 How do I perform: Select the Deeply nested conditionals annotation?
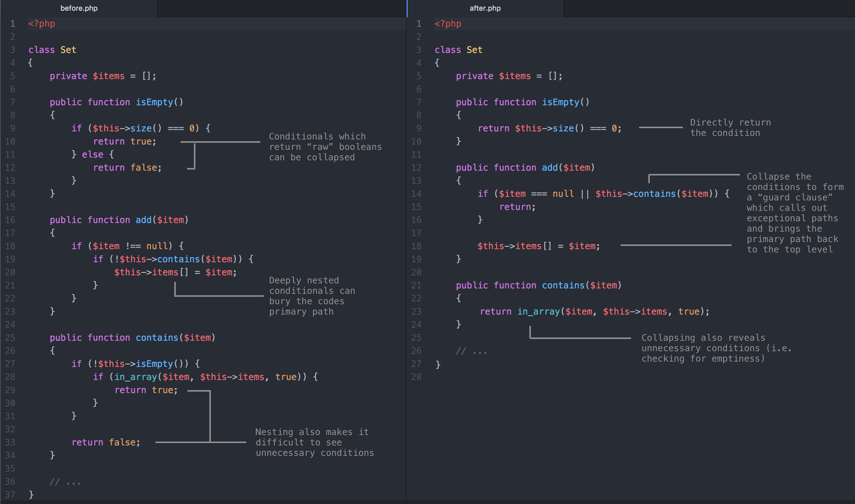click(312, 296)
